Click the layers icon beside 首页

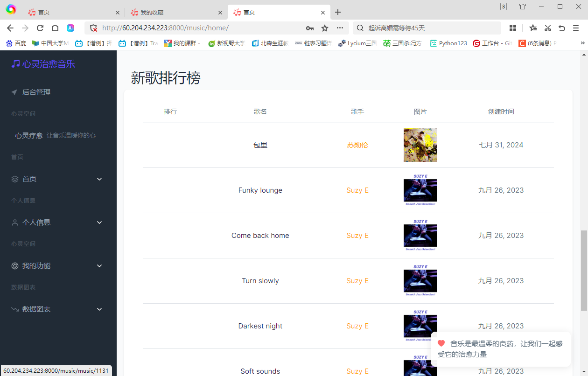15,179
